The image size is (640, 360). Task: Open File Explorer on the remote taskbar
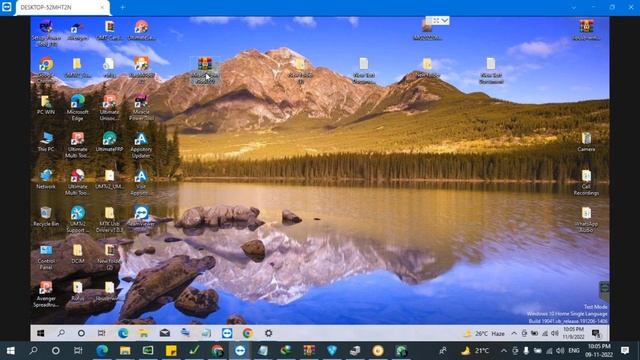tap(144, 333)
